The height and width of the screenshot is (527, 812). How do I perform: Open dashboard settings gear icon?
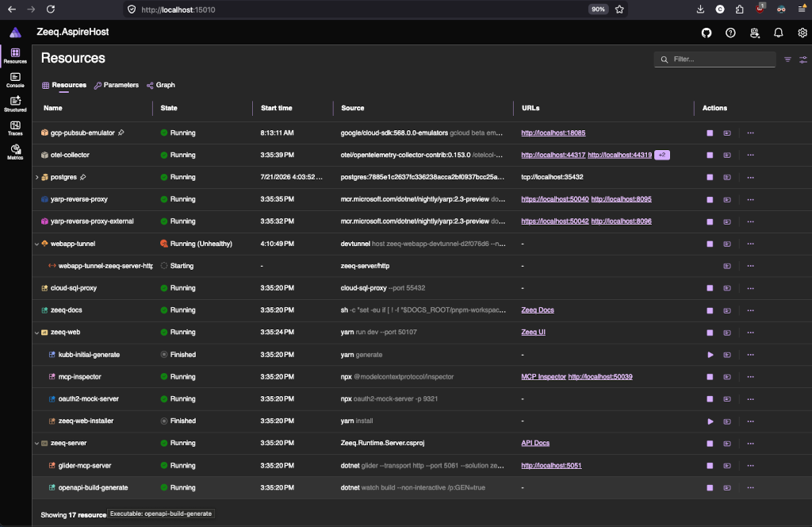[802, 33]
